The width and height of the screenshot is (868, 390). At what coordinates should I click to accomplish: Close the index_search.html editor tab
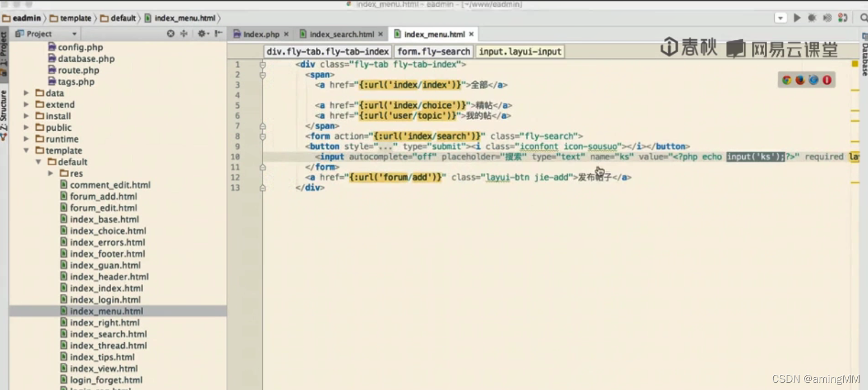tap(380, 34)
